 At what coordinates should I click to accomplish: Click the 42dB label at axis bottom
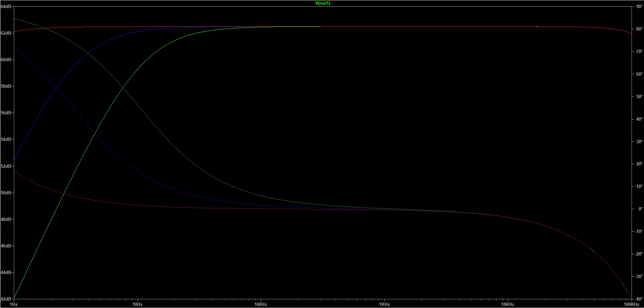(6, 299)
